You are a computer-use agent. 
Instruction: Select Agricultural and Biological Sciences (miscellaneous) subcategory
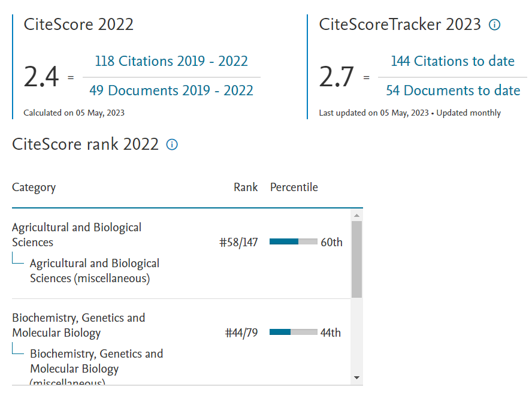[x=95, y=271]
